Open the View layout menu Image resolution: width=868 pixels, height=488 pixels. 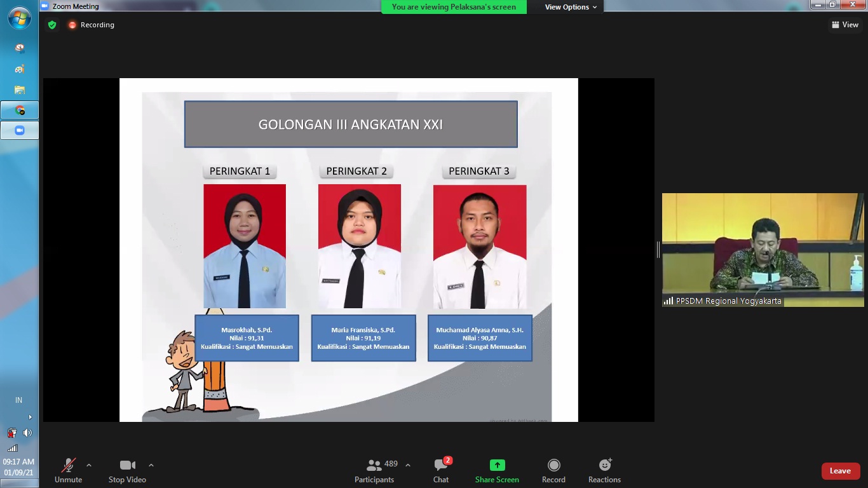click(x=845, y=25)
